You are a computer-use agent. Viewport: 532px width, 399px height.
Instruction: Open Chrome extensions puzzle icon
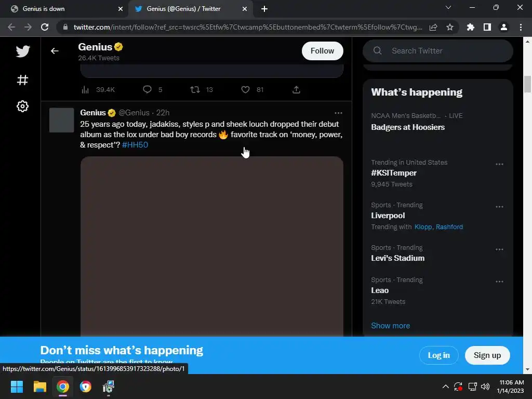tap(470, 27)
